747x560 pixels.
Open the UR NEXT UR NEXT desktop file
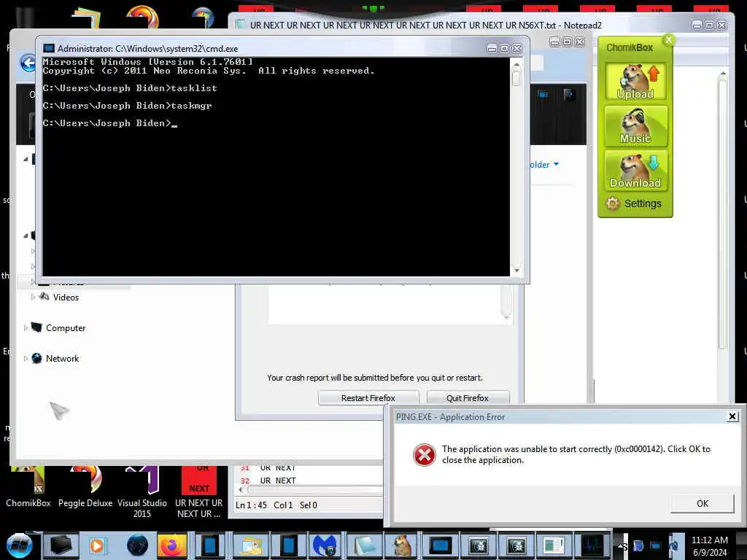click(x=198, y=493)
